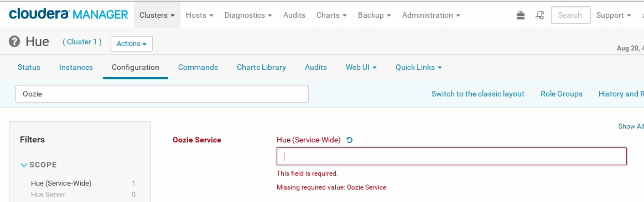The height and width of the screenshot is (202, 644).
Task: Filter by Hue (Service-Wide) scope
Action: click(x=61, y=183)
